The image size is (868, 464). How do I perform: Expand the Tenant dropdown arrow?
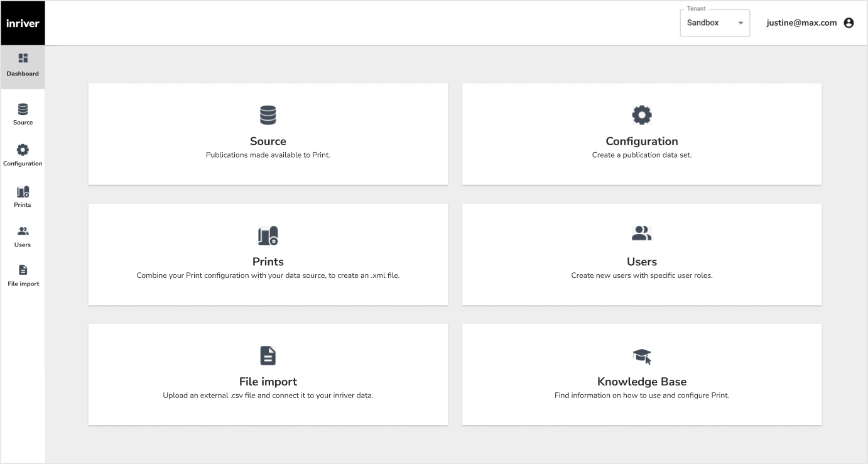tap(741, 23)
